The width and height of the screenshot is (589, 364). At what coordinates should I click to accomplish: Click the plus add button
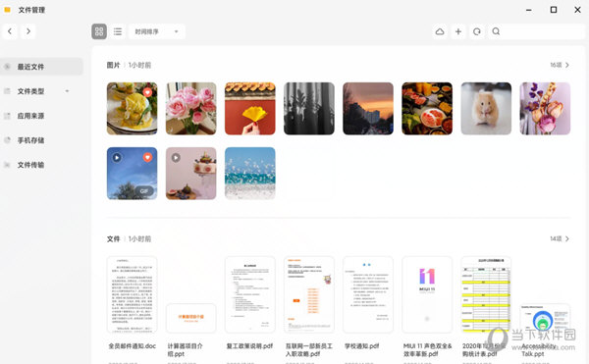tap(458, 32)
